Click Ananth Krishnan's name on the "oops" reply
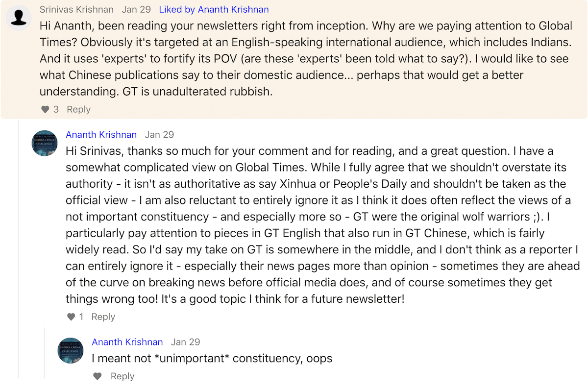 (127, 342)
